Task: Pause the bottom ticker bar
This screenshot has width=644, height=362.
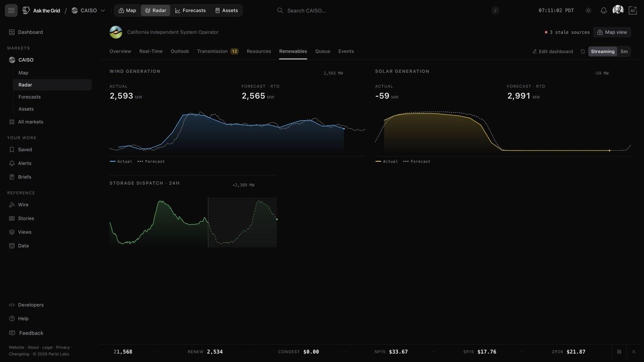Action: tap(619, 352)
